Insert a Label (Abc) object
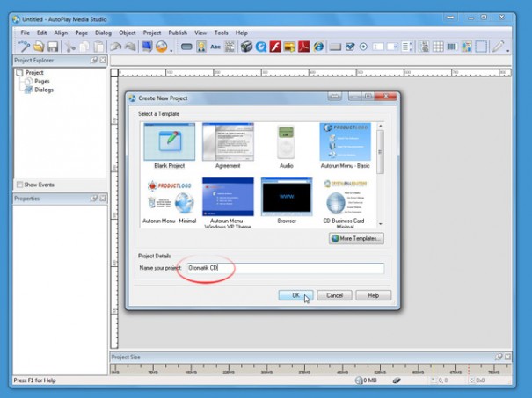Image resolution: width=532 pixels, height=398 pixels. coord(215,47)
